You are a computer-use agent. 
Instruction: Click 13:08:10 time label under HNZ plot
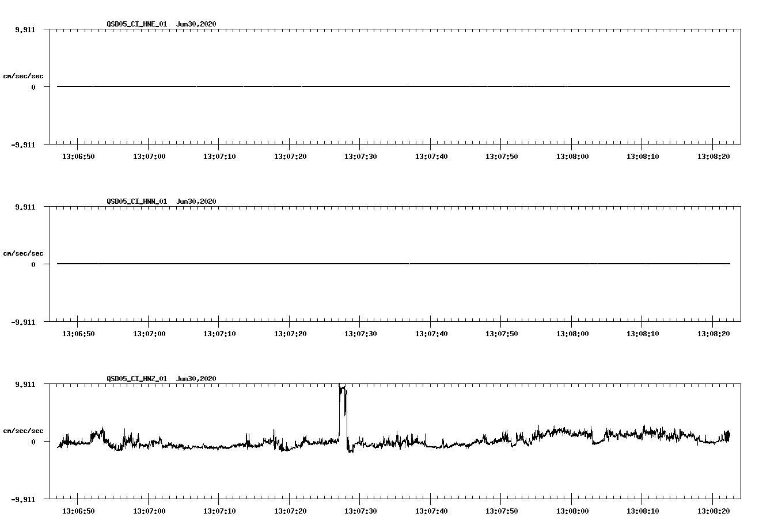643,511
